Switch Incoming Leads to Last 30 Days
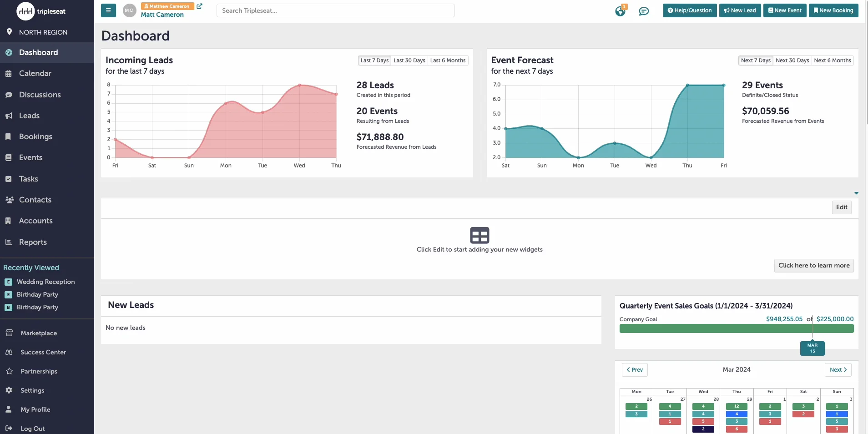 point(409,60)
